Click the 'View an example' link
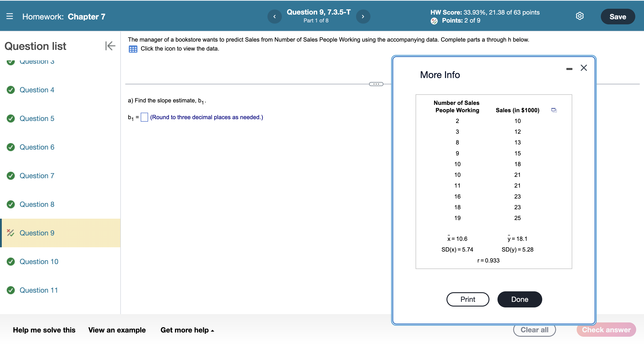 pos(117,330)
